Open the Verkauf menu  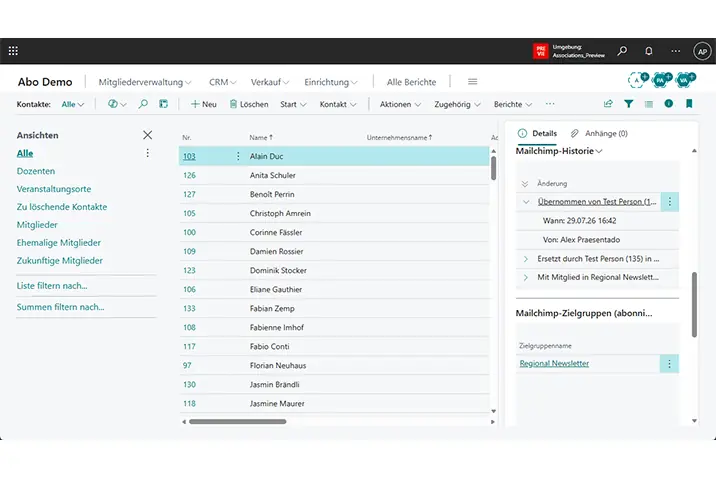pos(269,82)
